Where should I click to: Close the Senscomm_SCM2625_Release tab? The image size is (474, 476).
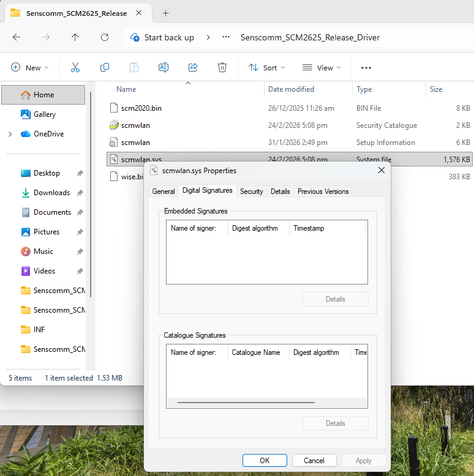point(138,13)
